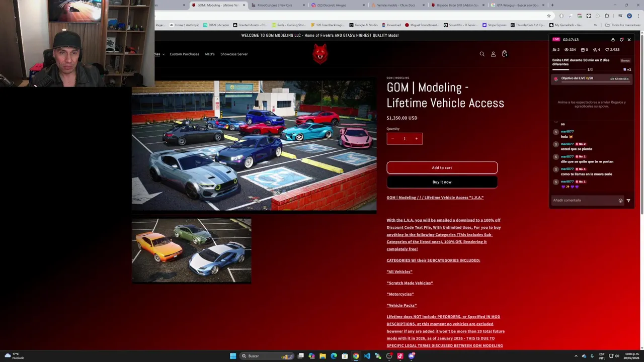Bookmark this page with the star icon
Image resolution: width=644 pixels, height=362 pixels.
548,16
